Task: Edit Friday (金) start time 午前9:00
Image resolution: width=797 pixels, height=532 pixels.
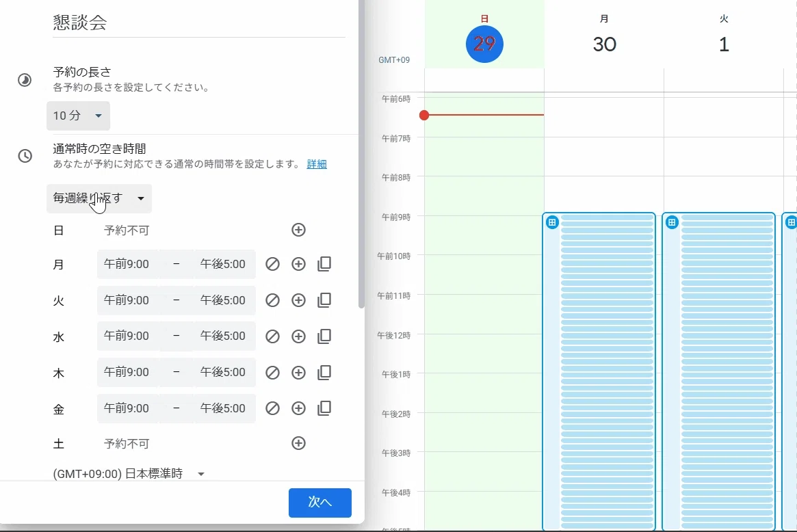Action: click(x=127, y=408)
